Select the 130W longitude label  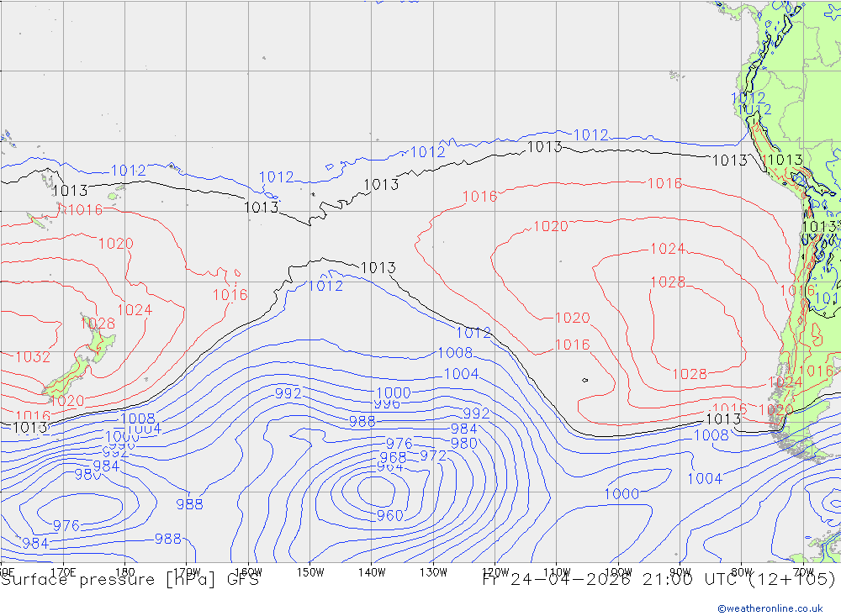[433, 572]
